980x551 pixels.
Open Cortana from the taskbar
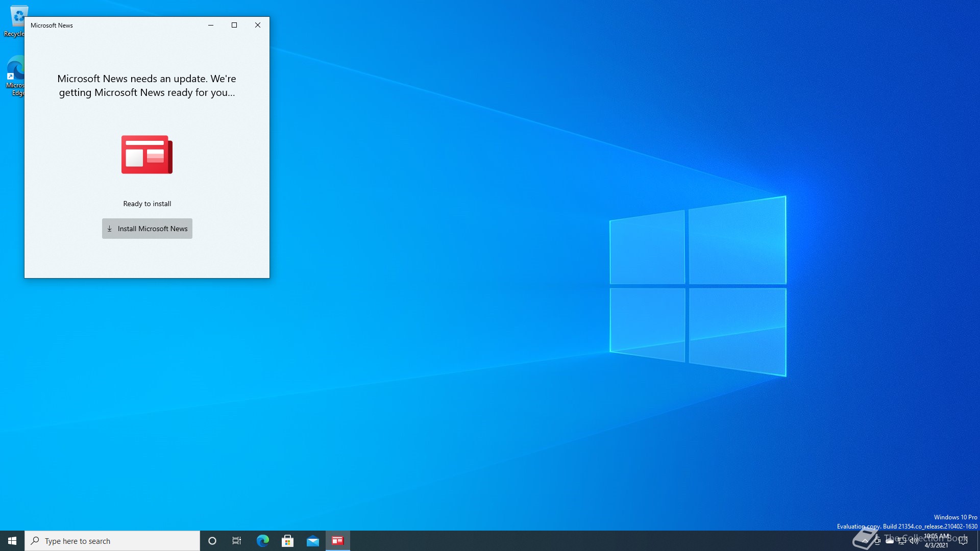click(212, 540)
